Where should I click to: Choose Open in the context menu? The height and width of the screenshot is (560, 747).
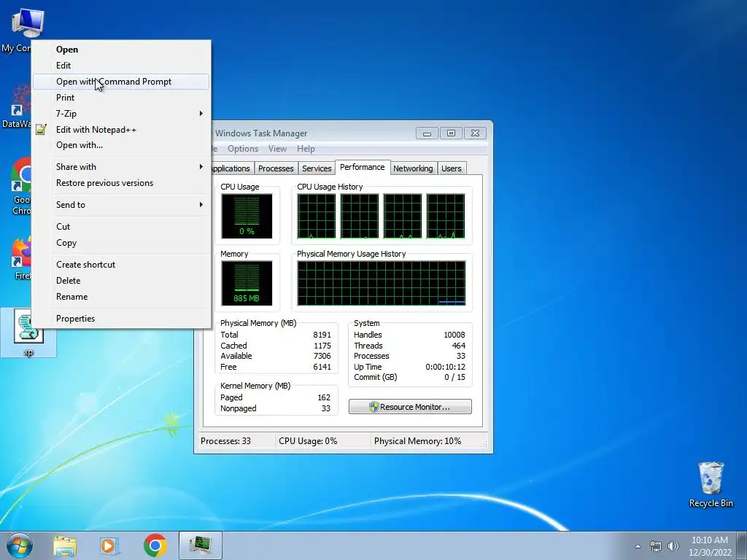(121, 50)
